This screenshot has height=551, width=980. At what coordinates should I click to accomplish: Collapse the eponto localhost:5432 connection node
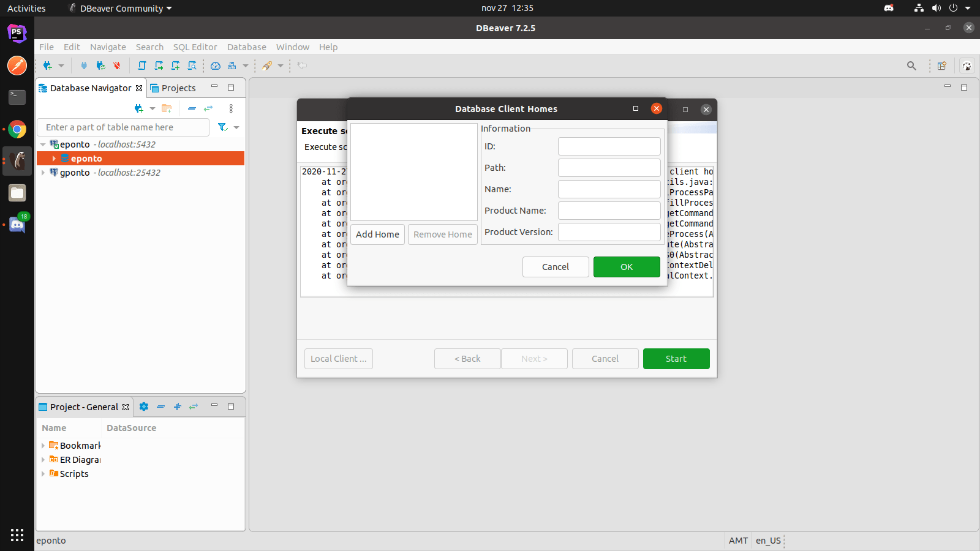pyautogui.click(x=43, y=144)
